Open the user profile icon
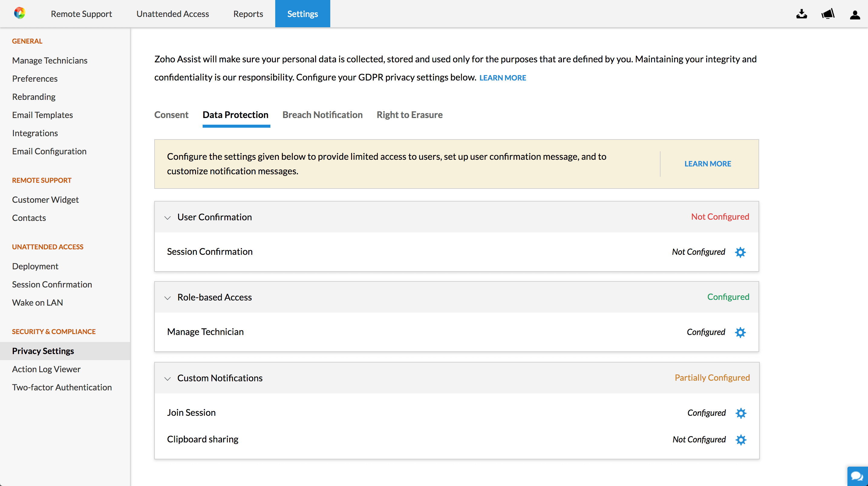 click(855, 15)
